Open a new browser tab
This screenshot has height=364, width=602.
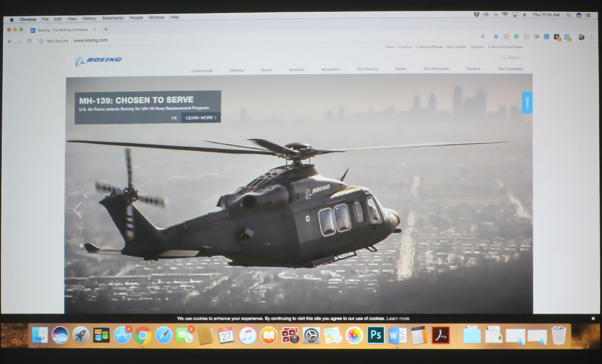[106, 29]
